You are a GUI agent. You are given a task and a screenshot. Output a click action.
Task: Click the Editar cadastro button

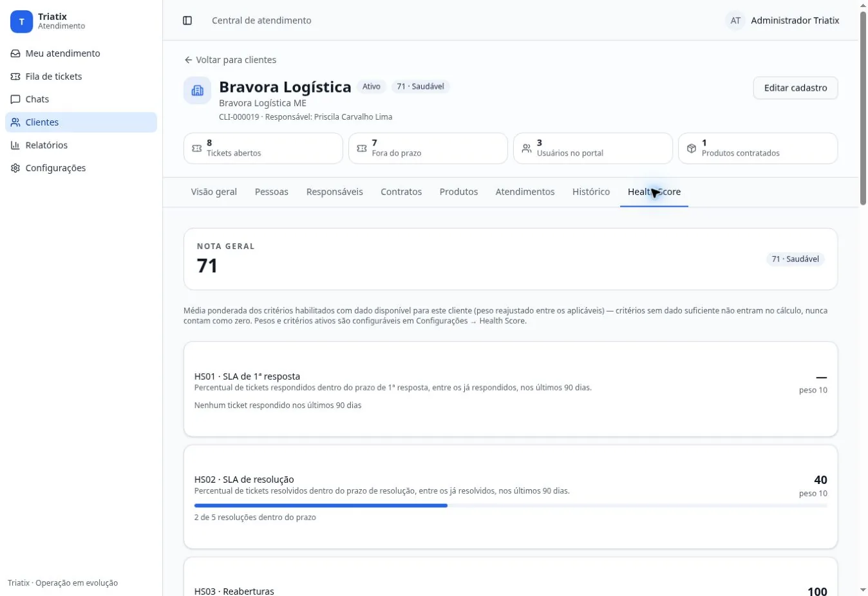click(795, 88)
